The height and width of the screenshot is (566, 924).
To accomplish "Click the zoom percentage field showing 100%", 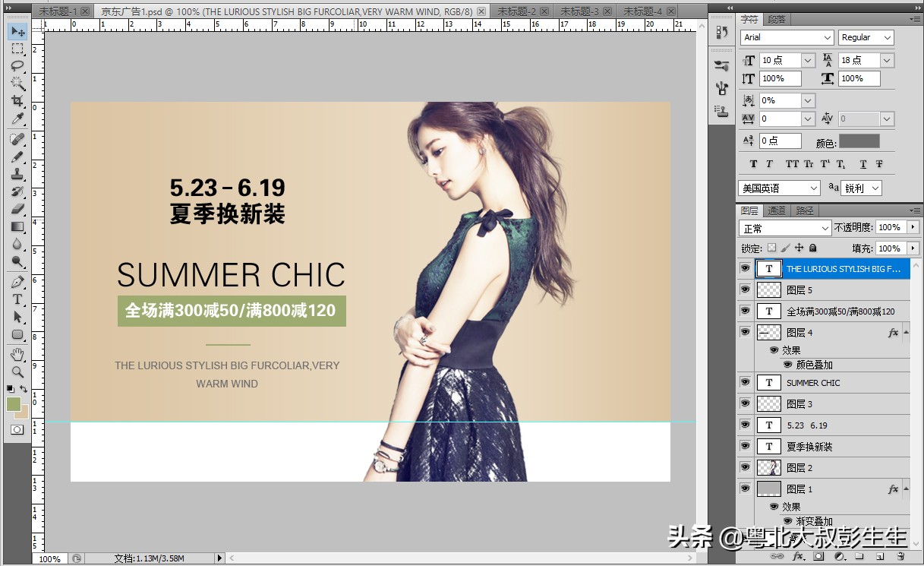I will pos(50,558).
